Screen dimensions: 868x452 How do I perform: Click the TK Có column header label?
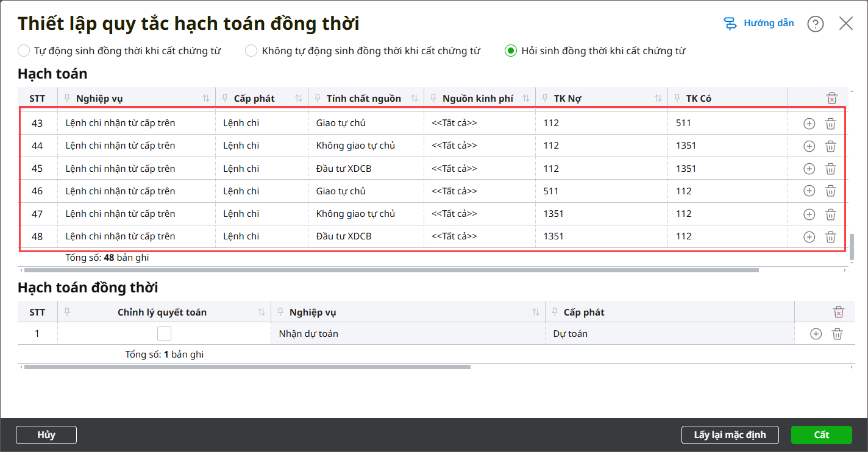click(699, 98)
